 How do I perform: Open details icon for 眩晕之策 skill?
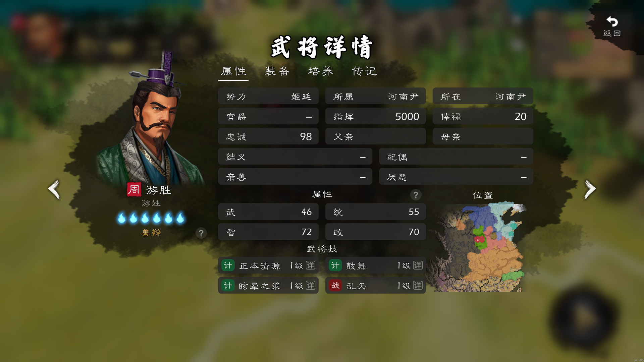point(311,286)
